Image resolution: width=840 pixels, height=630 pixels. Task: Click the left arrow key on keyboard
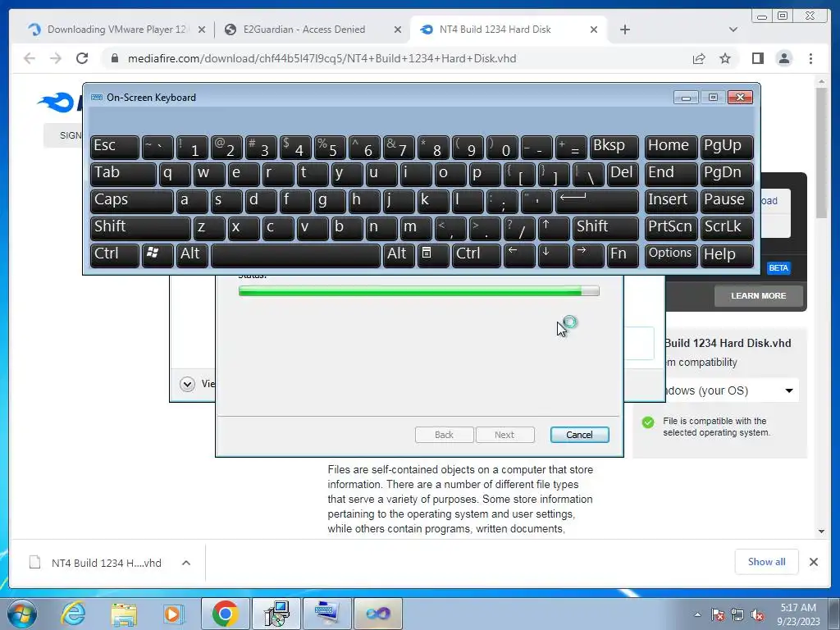519,254
